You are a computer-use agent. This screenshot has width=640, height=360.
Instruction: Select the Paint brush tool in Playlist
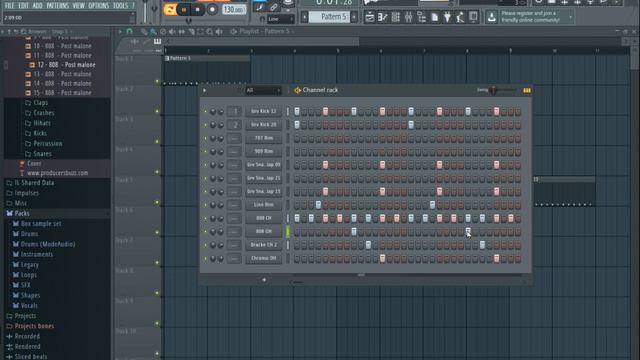click(x=153, y=31)
